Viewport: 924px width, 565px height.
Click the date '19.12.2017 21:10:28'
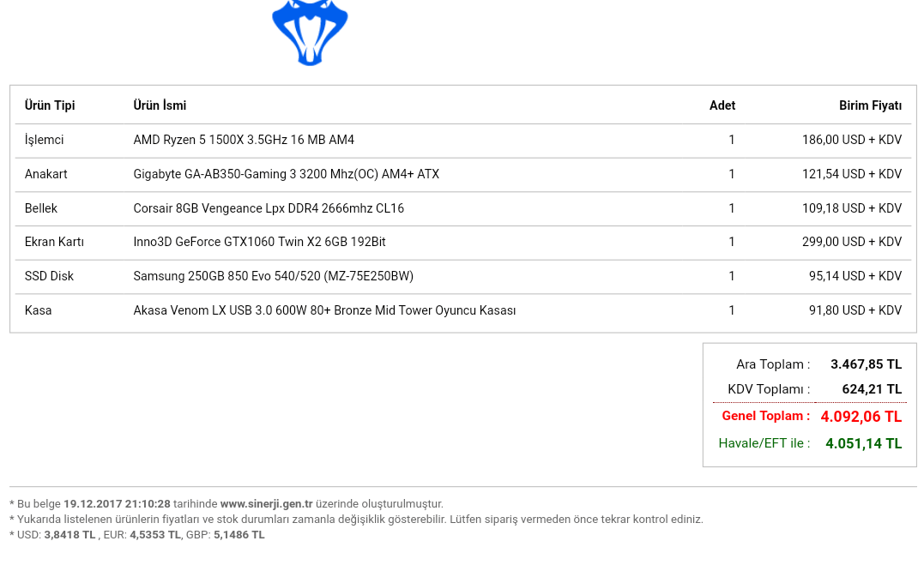pyautogui.click(x=117, y=504)
